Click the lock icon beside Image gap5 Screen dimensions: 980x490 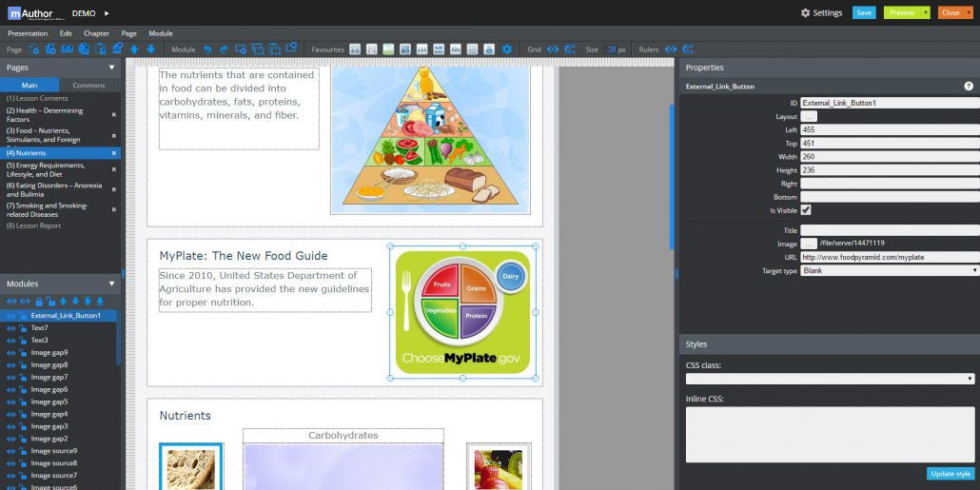23,402
